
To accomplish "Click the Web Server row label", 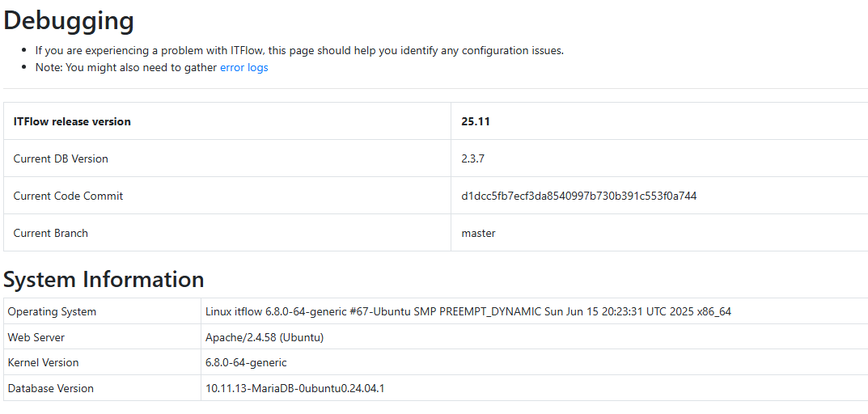I will click(36, 337).
